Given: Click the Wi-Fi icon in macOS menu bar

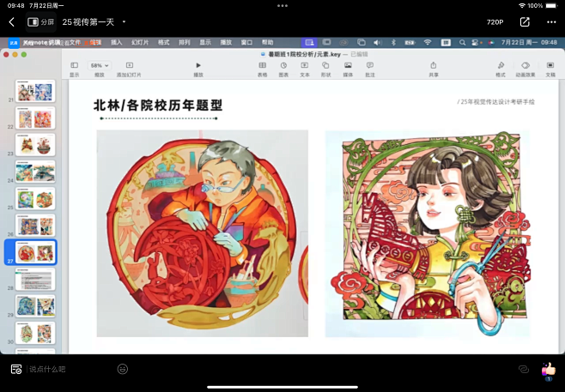Looking at the screenshot, I should coord(428,43).
